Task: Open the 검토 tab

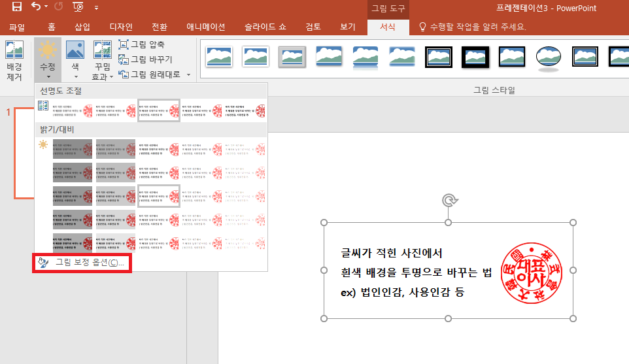Action: [313, 27]
